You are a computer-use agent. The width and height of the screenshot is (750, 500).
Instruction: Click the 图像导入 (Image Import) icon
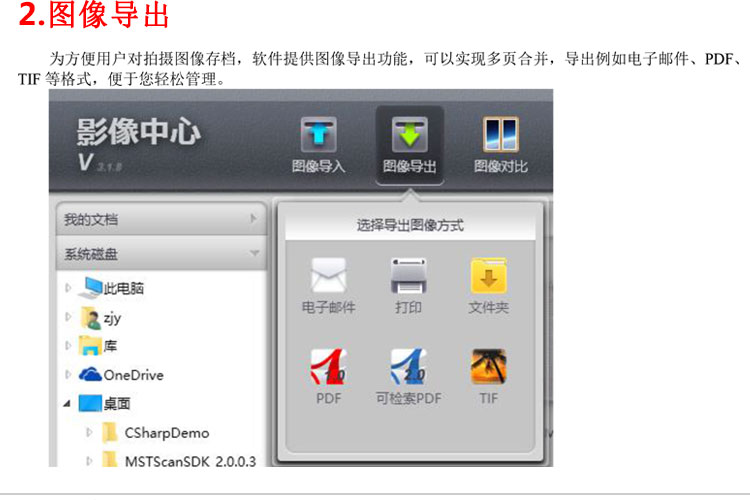318,137
